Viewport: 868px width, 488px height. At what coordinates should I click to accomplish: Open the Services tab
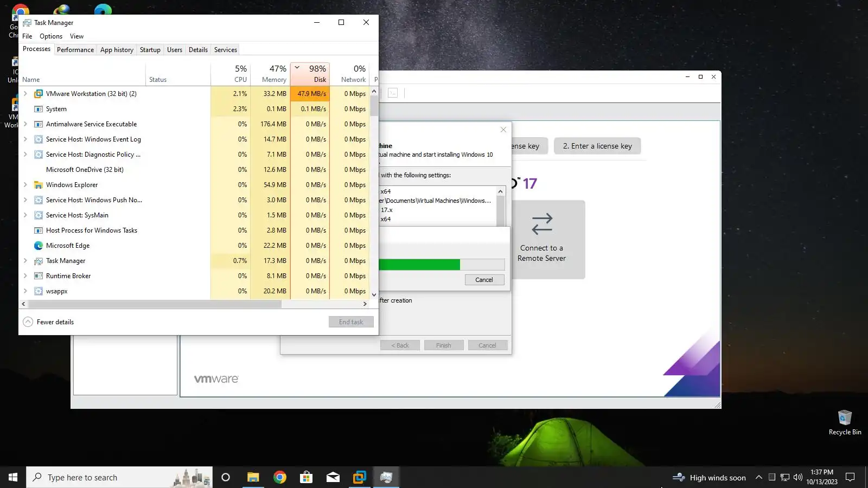point(226,50)
